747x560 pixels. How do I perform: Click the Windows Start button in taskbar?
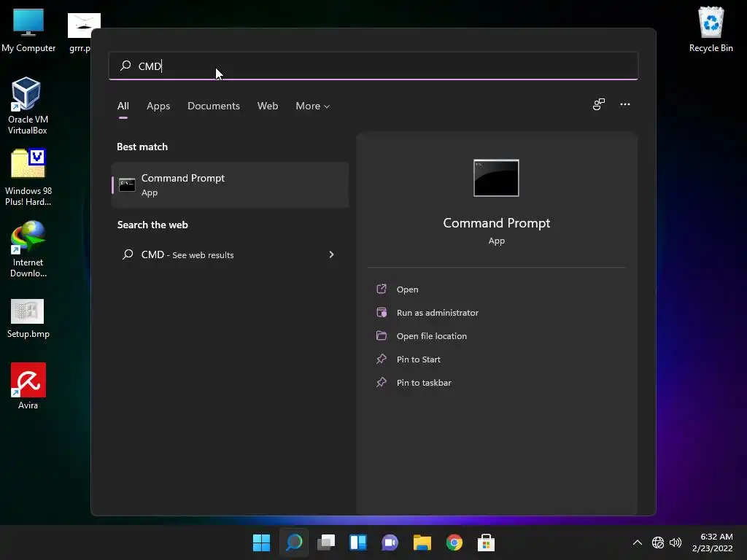262,542
